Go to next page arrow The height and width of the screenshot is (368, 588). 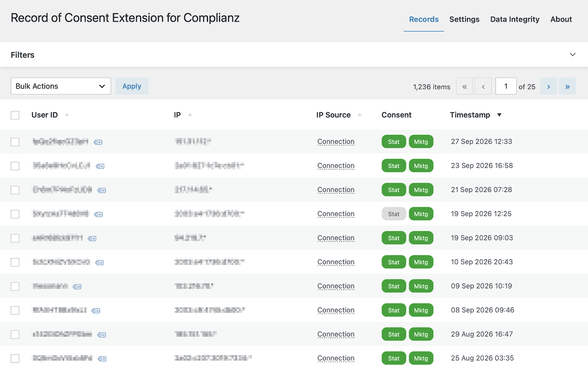[x=548, y=86]
